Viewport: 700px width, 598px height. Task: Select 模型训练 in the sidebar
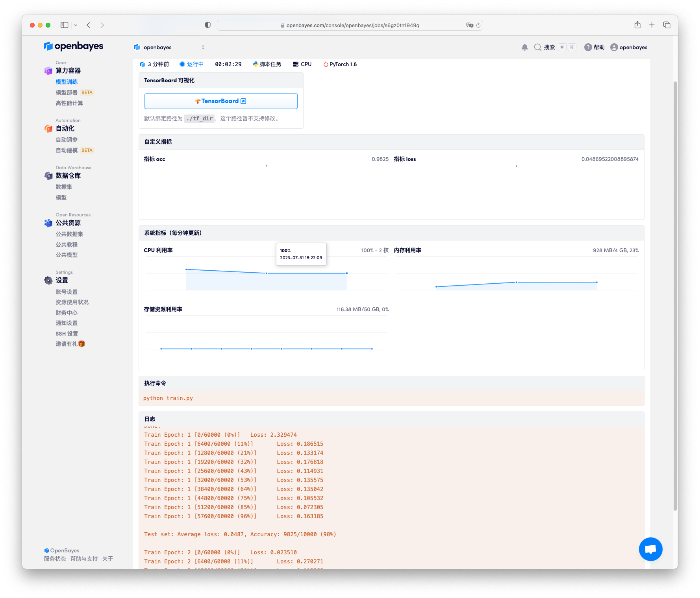click(67, 82)
